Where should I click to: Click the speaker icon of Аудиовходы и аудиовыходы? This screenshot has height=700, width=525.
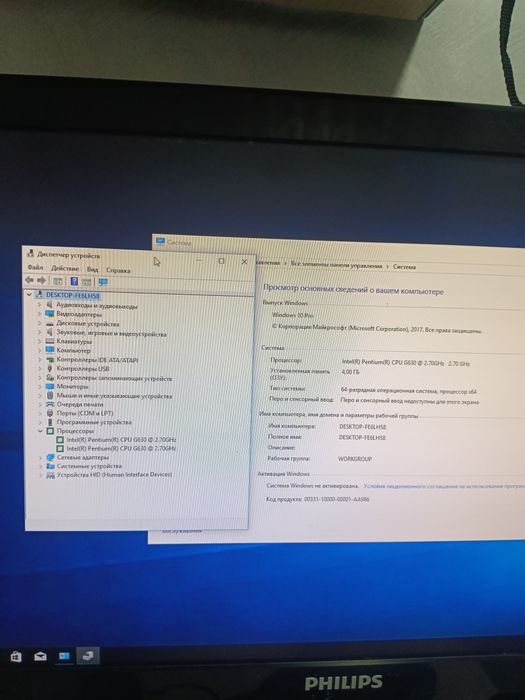tap(49, 304)
